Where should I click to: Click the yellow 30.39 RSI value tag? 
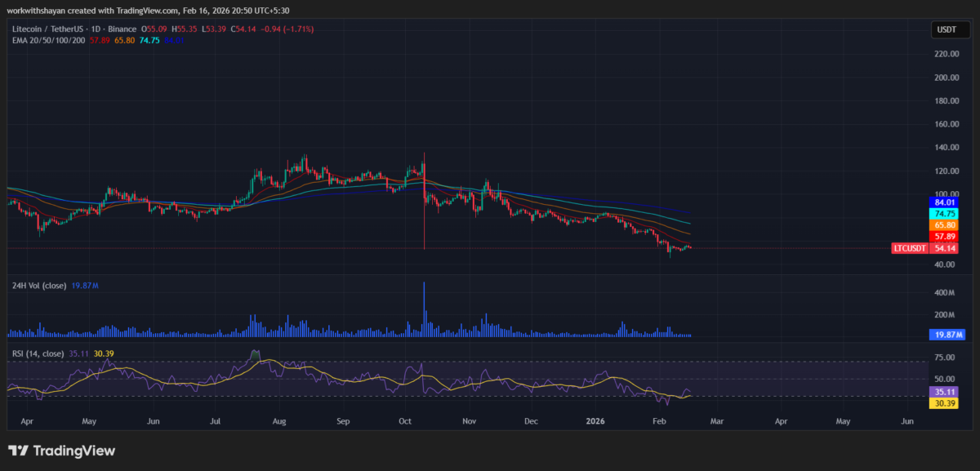pyautogui.click(x=946, y=402)
